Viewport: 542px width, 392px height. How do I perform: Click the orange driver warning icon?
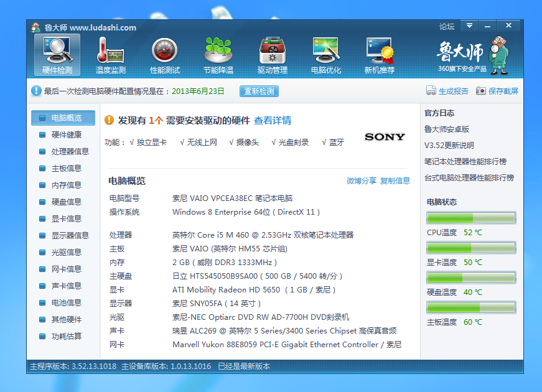[109, 120]
